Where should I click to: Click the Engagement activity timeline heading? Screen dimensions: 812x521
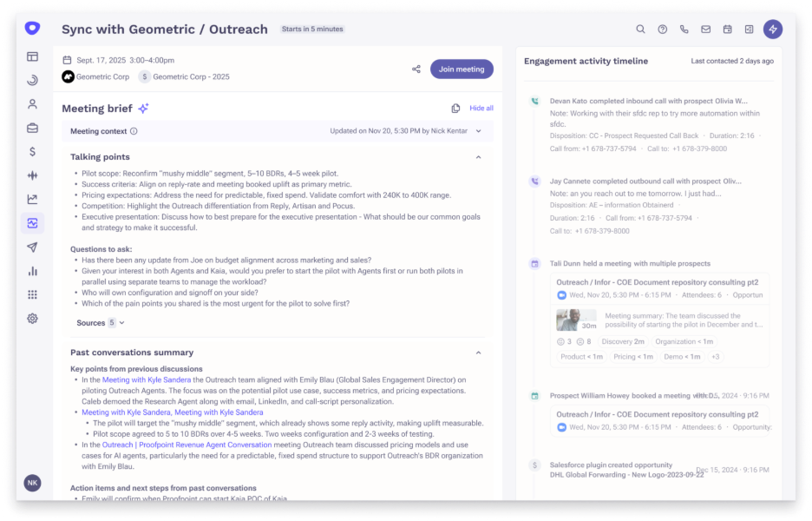click(x=586, y=61)
